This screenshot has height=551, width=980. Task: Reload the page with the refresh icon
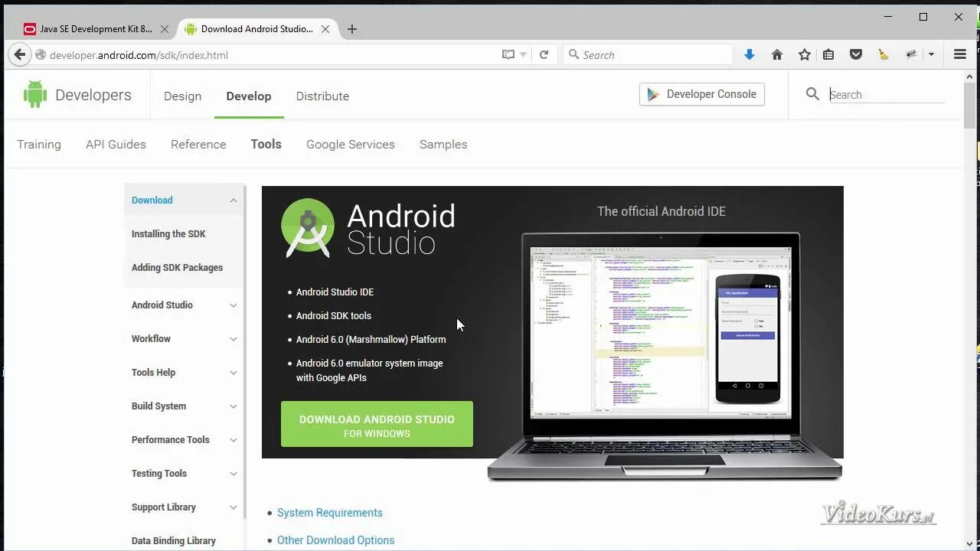(544, 55)
